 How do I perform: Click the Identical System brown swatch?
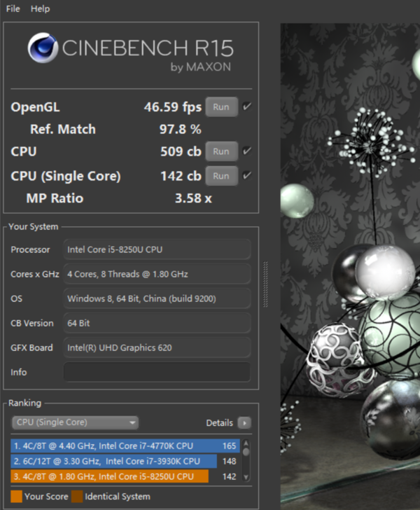tap(77, 497)
